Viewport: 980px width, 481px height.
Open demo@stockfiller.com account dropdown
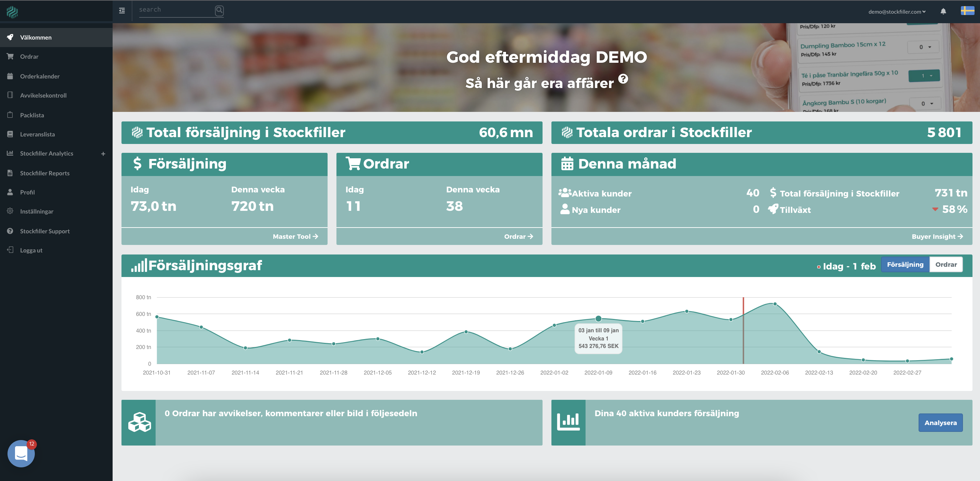pos(897,12)
